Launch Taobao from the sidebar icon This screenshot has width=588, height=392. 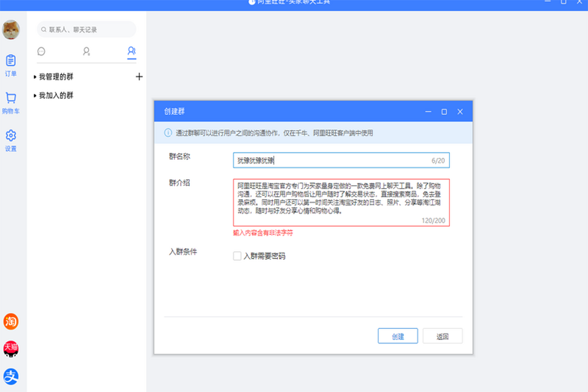point(11,321)
